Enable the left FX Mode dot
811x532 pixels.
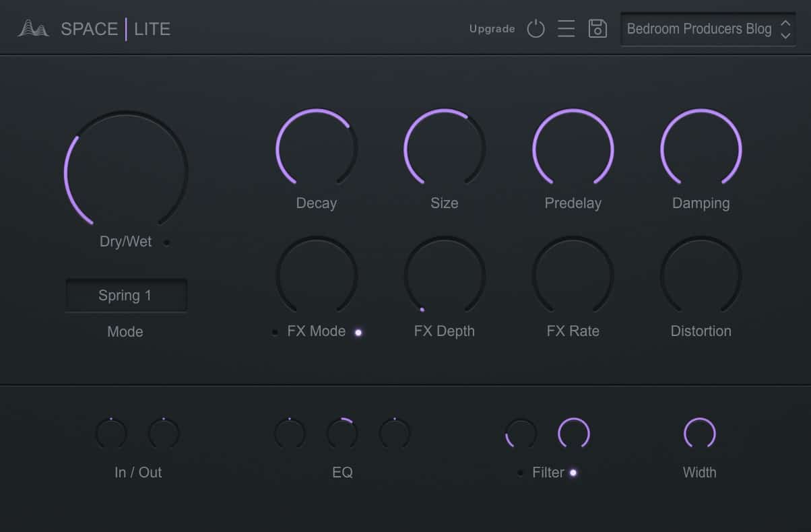[x=275, y=332]
